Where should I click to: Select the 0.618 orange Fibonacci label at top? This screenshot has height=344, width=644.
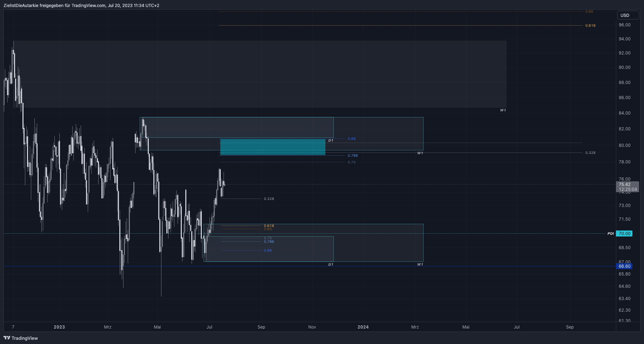(590, 26)
